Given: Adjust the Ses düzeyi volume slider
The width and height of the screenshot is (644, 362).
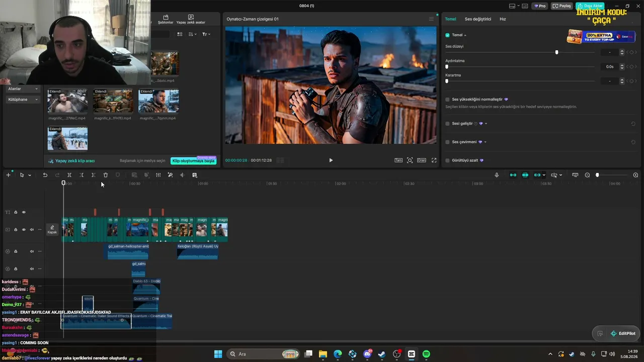Looking at the screenshot, I should point(556,52).
